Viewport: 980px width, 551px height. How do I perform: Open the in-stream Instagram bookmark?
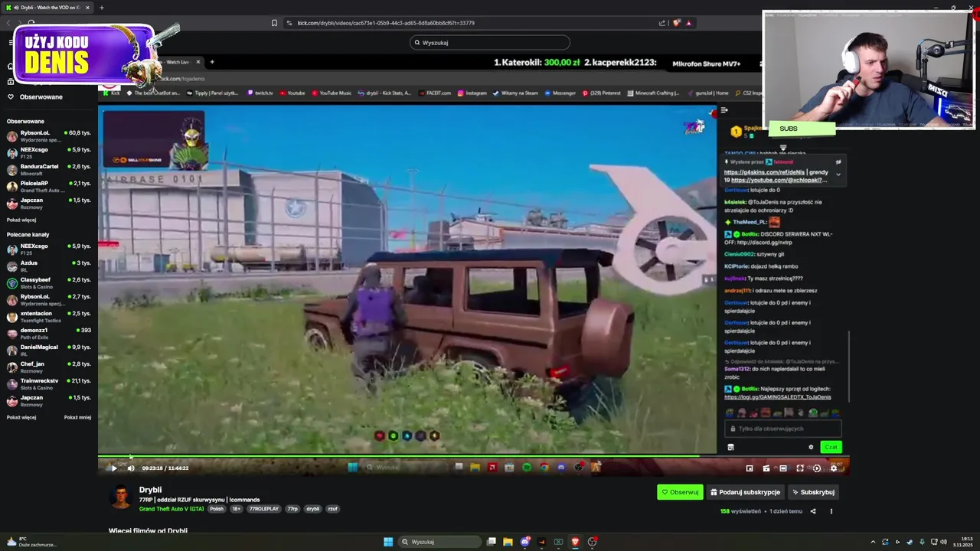(x=472, y=93)
